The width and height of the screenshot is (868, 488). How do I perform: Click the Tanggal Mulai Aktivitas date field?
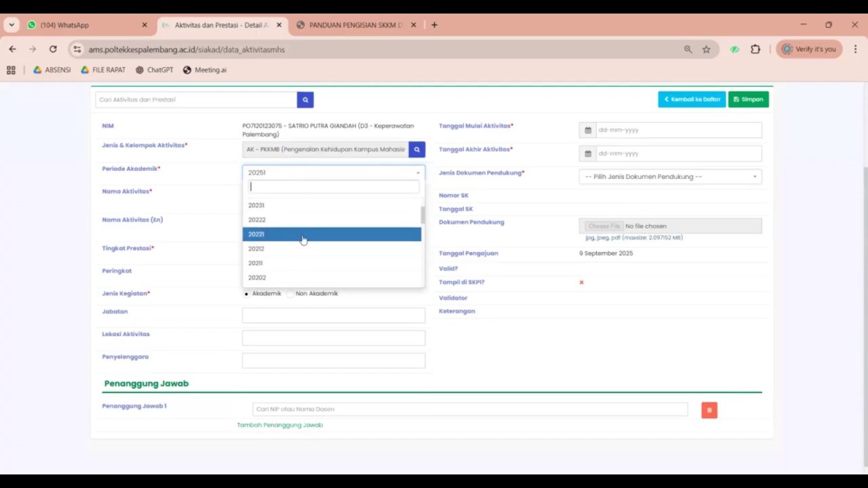point(677,130)
